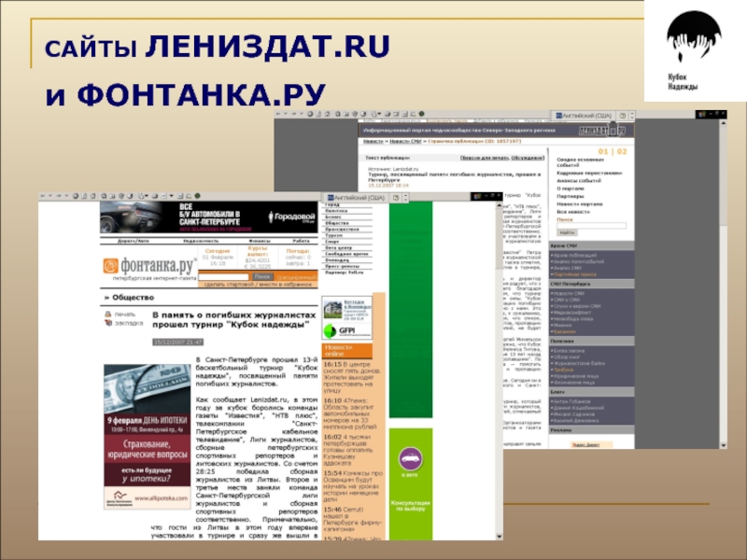This screenshot has width=747, height=560.
Task: Open the 'Дороги/Авто' section tab
Action: click(x=133, y=241)
